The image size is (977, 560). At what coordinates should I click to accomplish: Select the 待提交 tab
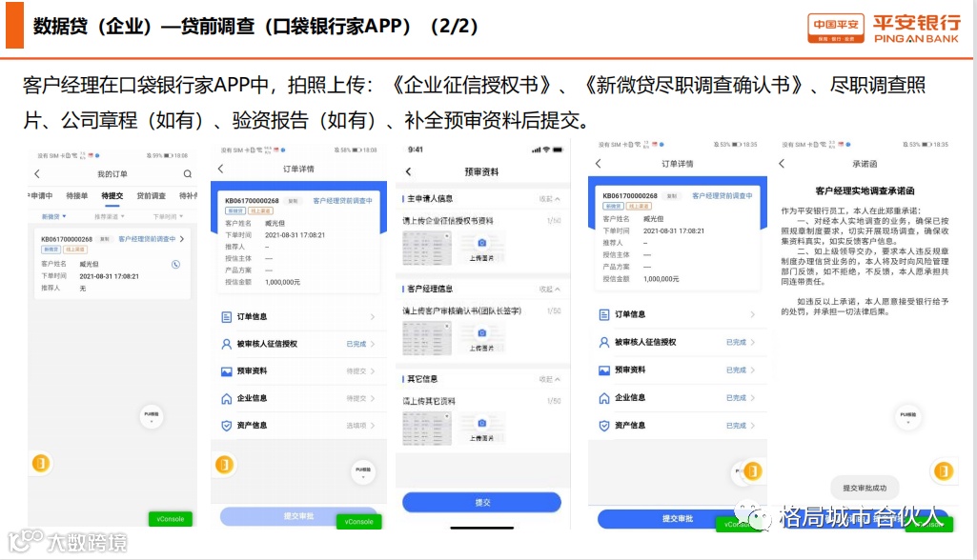coord(112,195)
